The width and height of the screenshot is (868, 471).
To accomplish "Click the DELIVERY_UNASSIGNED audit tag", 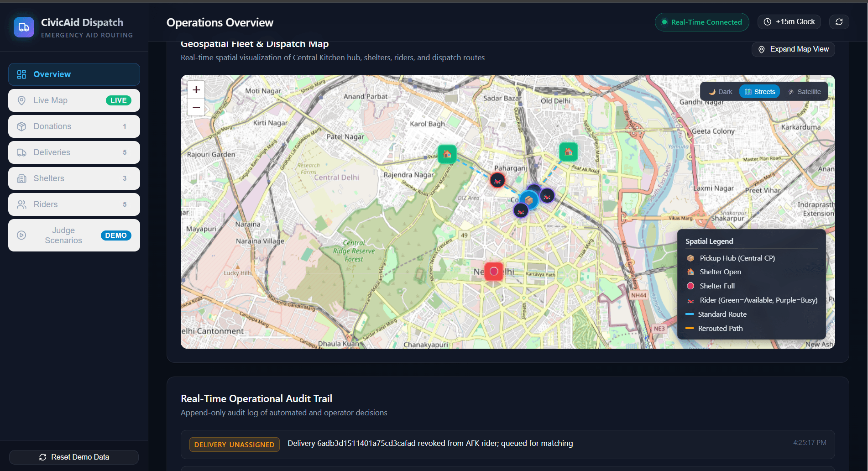I will pyautogui.click(x=235, y=445).
